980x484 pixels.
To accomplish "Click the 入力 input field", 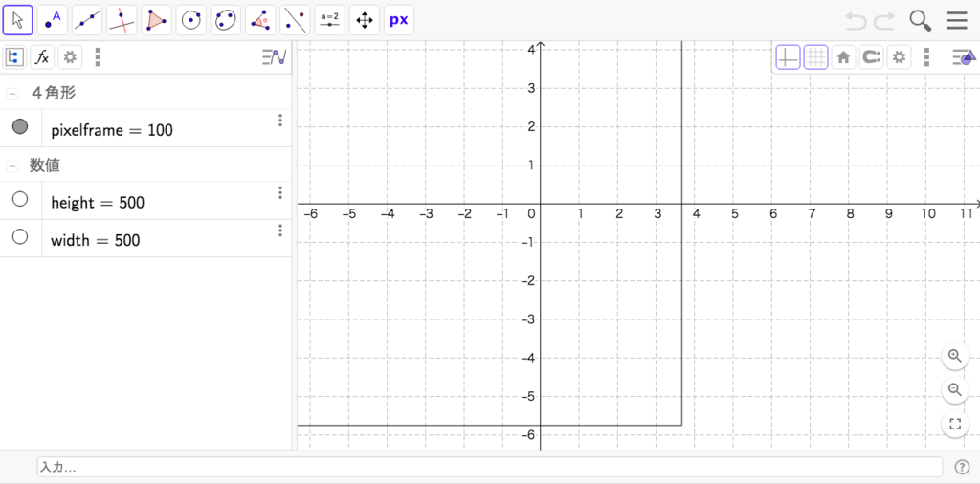I will tap(489, 467).
